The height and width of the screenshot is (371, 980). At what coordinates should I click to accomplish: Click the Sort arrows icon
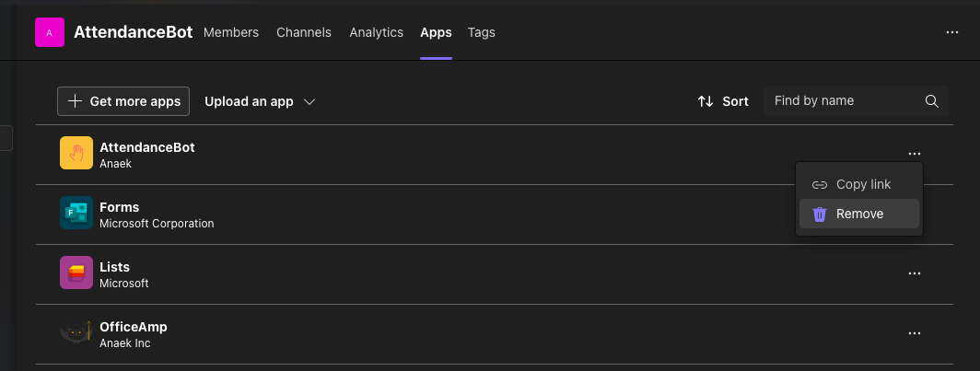[x=706, y=101]
